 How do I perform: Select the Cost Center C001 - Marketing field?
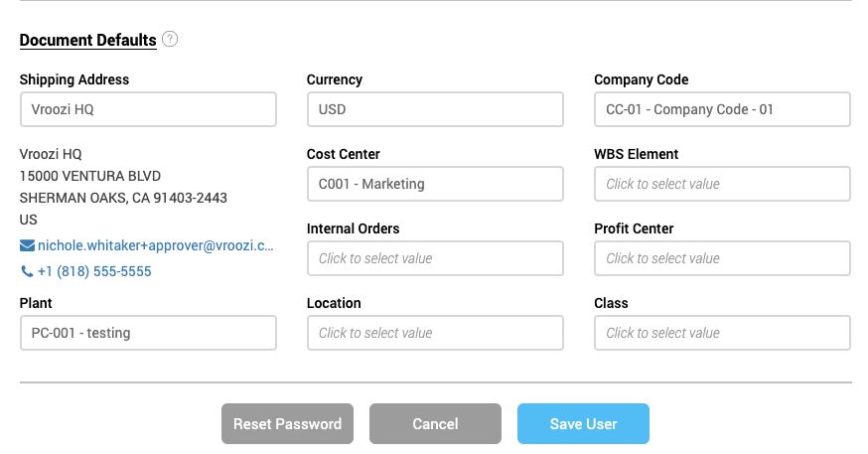click(435, 184)
